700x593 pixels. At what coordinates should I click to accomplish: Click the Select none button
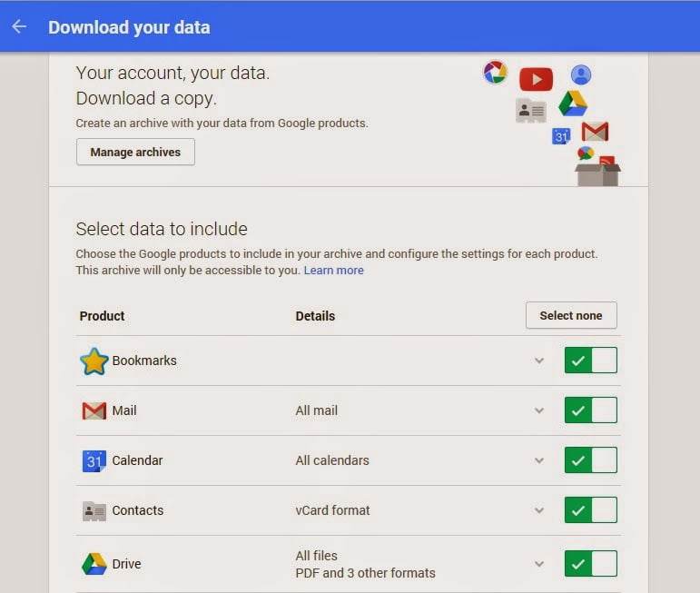pyautogui.click(x=571, y=315)
